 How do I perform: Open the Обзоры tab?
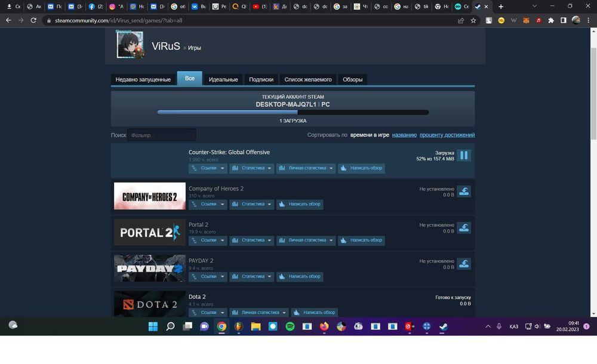(x=353, y=79)
